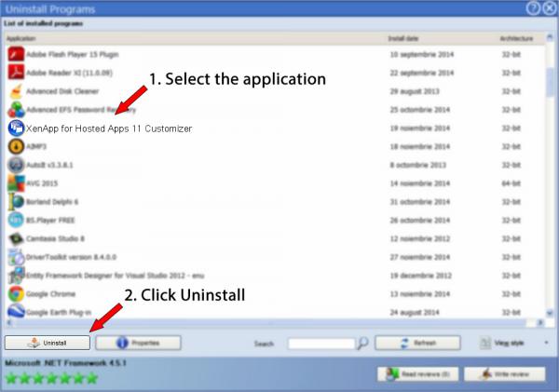Click the Advanced EFS Password Recovery icon
This screenshot has height=392, width=559.
click(x=16, y=109)
